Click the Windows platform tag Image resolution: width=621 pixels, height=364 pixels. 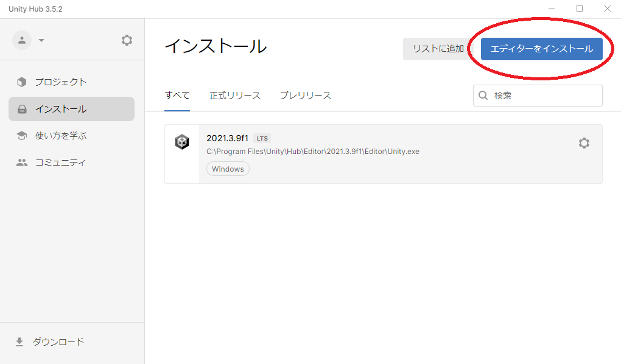(228, 169)
